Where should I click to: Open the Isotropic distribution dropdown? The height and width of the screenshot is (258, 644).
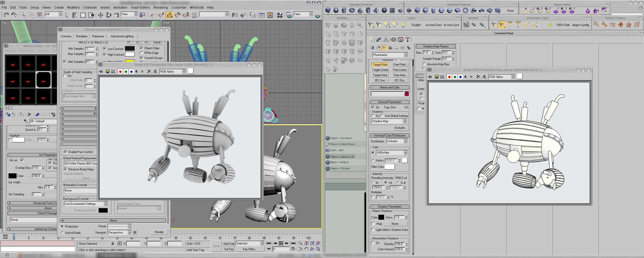(x=397, y=141)
